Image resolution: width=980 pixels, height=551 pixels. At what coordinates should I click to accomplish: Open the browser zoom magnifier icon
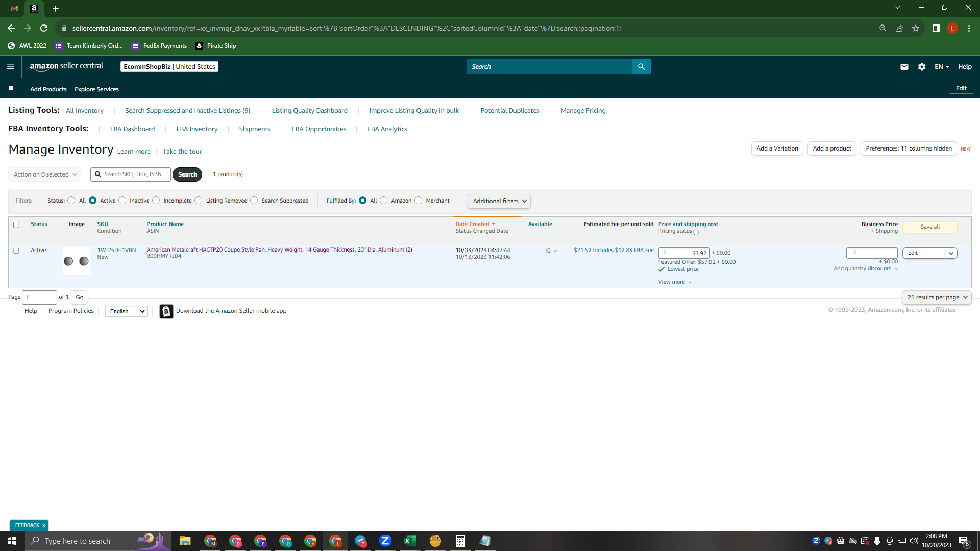[883, 28]
